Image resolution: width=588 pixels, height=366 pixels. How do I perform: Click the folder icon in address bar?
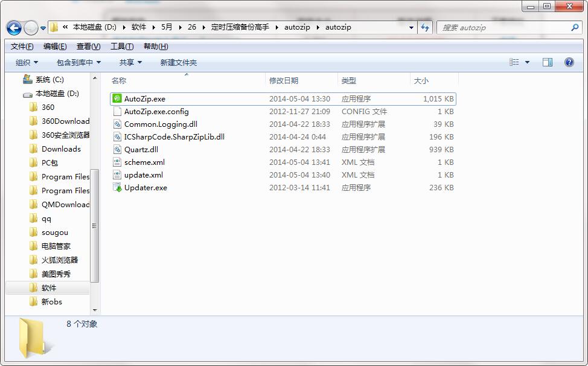(x=54, y=27)
